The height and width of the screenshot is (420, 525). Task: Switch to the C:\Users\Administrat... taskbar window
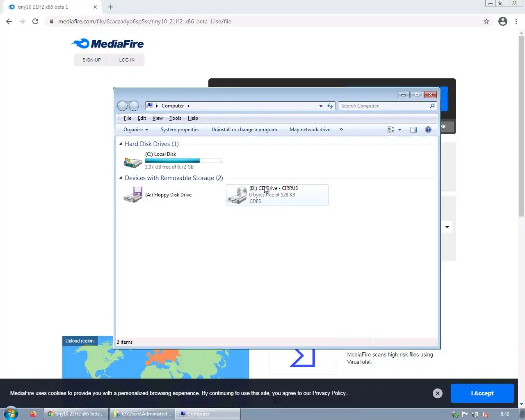coord(142,414)
